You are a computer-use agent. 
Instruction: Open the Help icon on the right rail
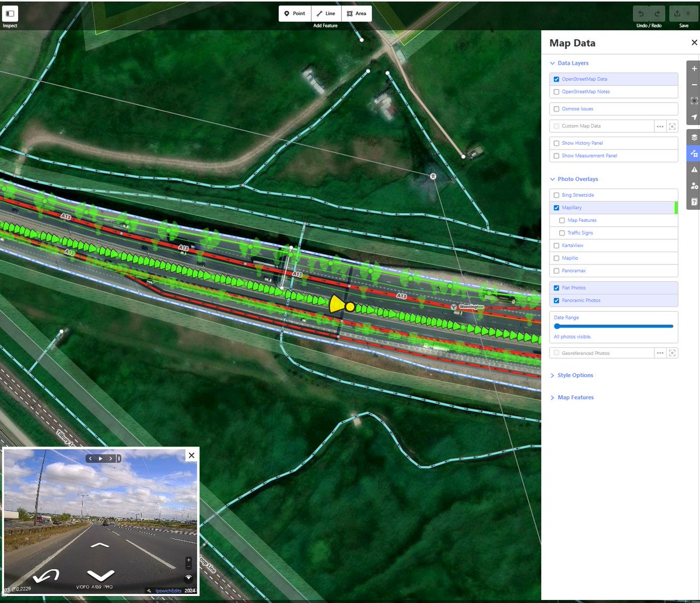693,201
